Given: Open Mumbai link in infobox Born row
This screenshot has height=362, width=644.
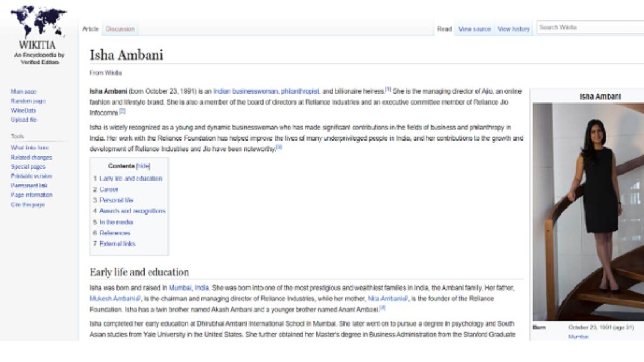Looking at the screenshot, I should (578, 336).
